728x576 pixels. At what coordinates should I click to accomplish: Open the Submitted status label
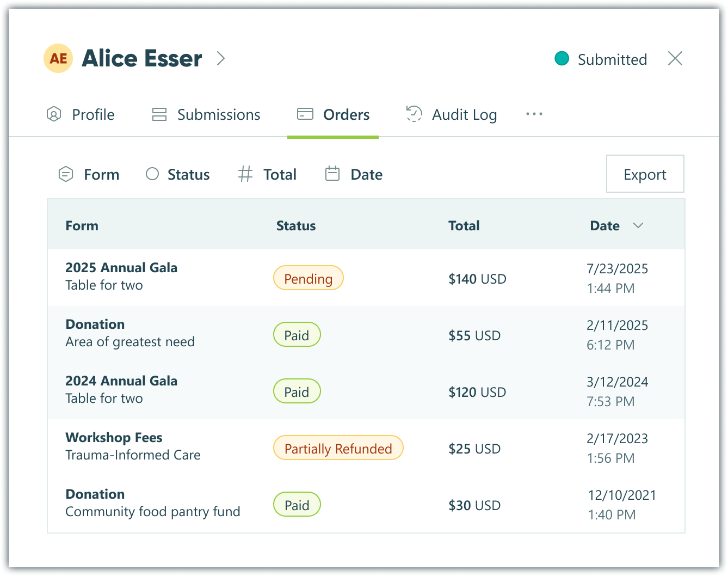click(612, 59)
